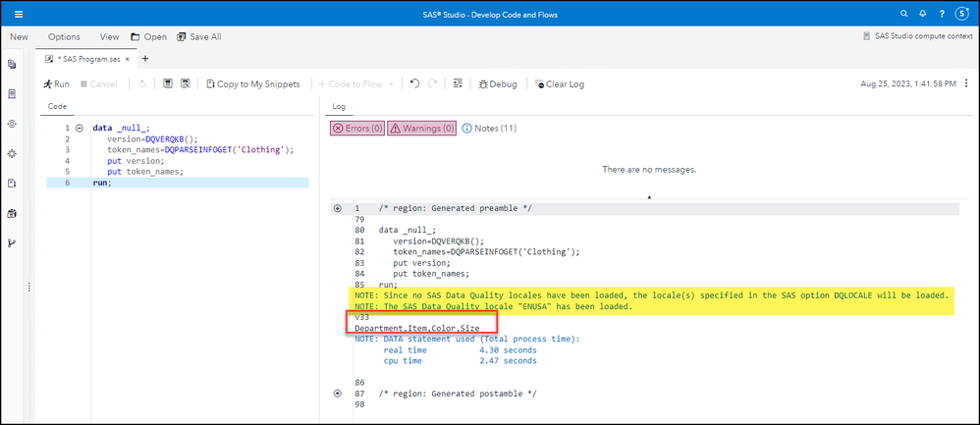The image size is (980, 425).
Task: Click the Format code icon
Action: (x=458, y=83)
